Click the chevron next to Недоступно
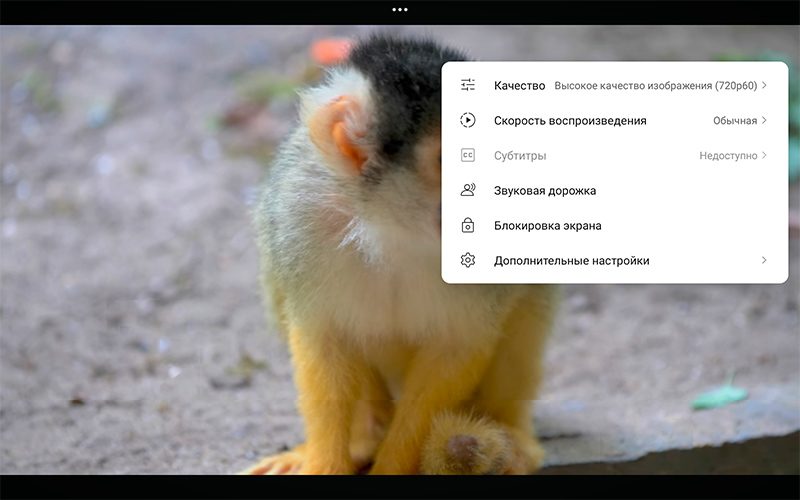 click(x=764, y=156)
